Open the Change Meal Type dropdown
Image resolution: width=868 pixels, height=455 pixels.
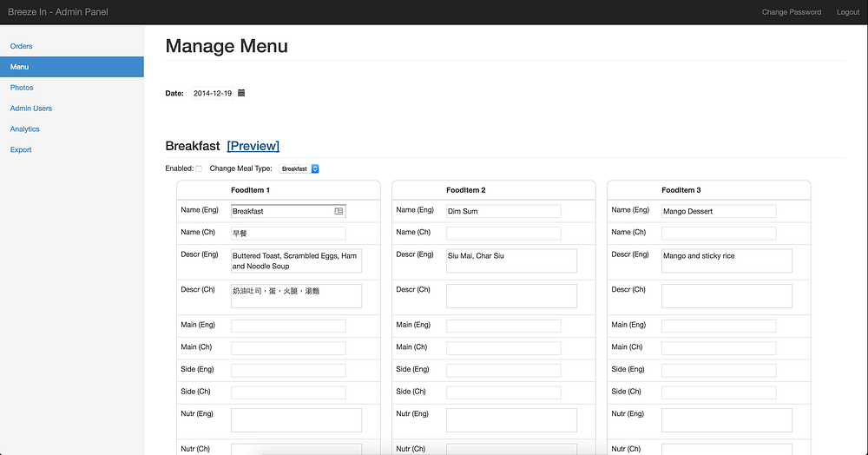point(299,168)
